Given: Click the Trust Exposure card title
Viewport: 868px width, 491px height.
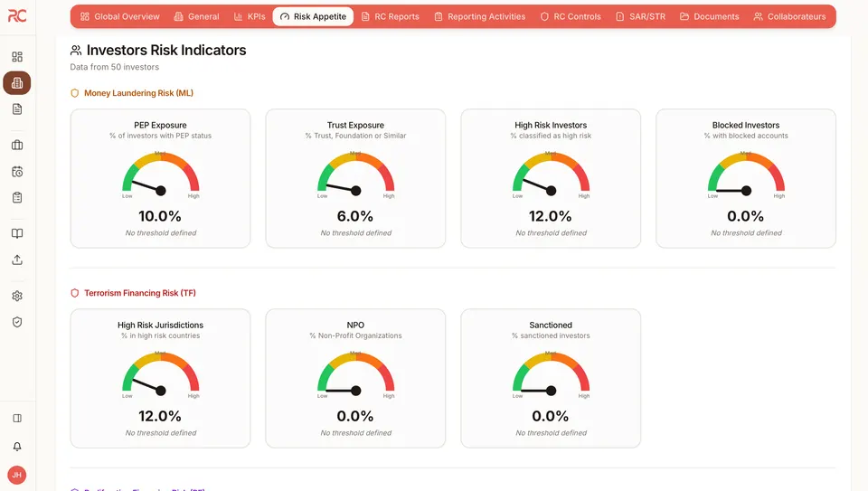Looking at the screenshot, I should pos(355,125).
